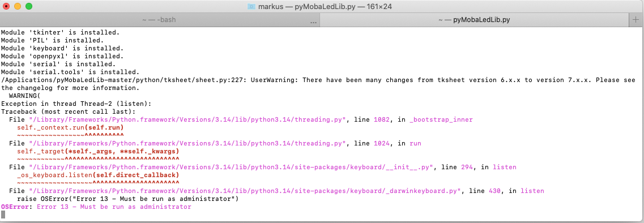The image size is (644, 223).
Task: Click the window title 'markus — pyMobaLedLib.py — 161×24'
Action: [x=325, y=7]
